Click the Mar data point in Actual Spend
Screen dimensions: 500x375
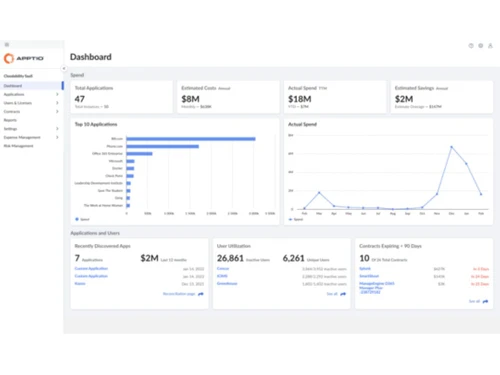point(319,193)
